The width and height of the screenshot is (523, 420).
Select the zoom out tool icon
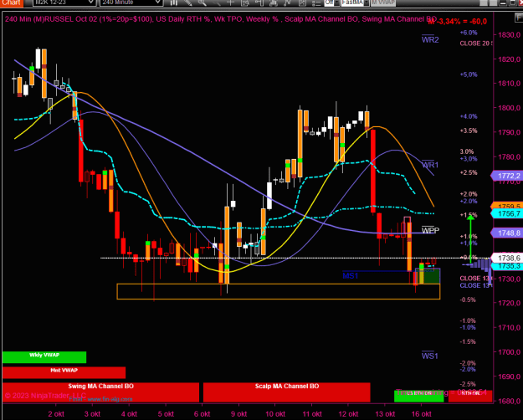(x=216, y=3)
